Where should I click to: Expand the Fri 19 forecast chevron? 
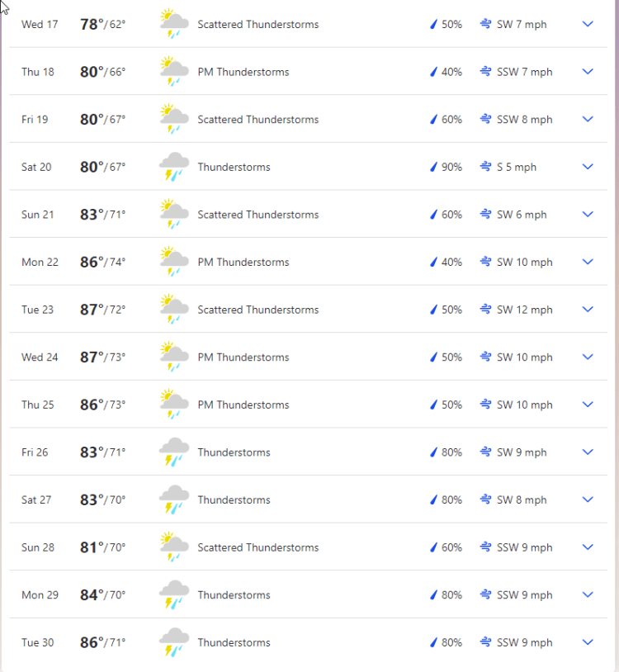click(x=588, y=119)
